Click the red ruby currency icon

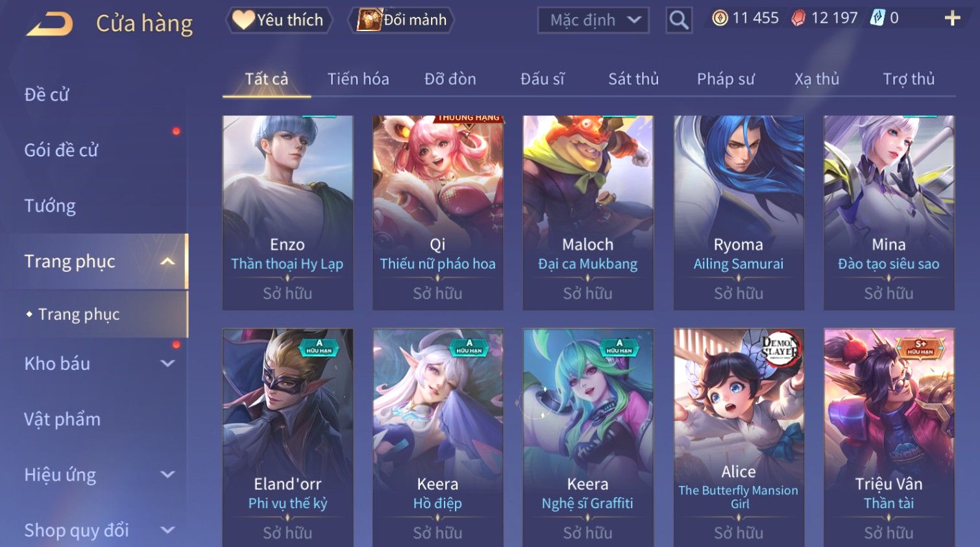[x=798, y=18]
